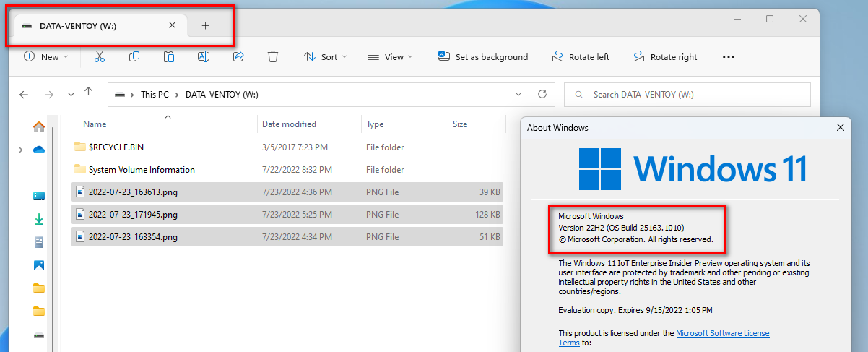
Task: Open the New dropdown menu
Action: pyautogui.click(x=46, y=56)
